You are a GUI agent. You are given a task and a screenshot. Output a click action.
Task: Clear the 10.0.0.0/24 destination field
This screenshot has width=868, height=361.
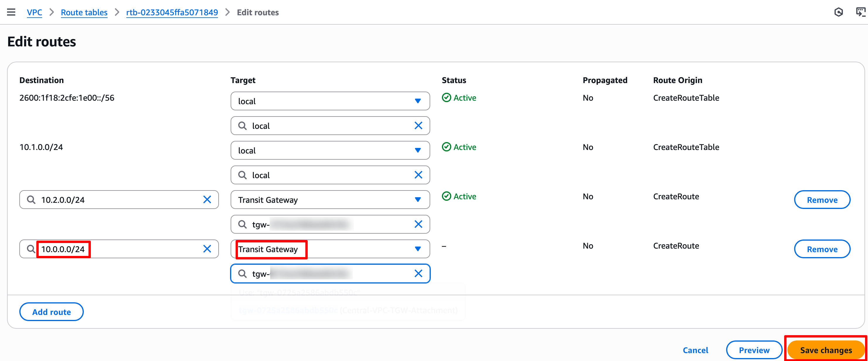point(207,249)
